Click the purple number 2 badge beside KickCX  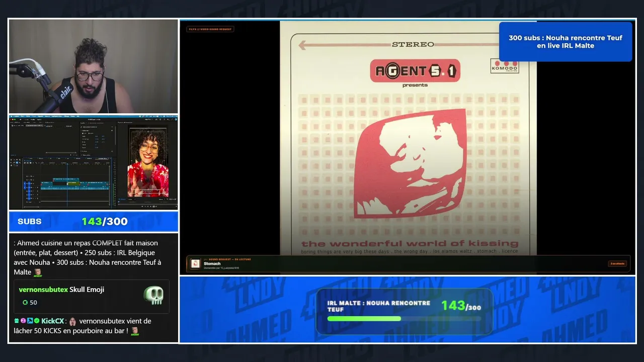tap(23, 321)
